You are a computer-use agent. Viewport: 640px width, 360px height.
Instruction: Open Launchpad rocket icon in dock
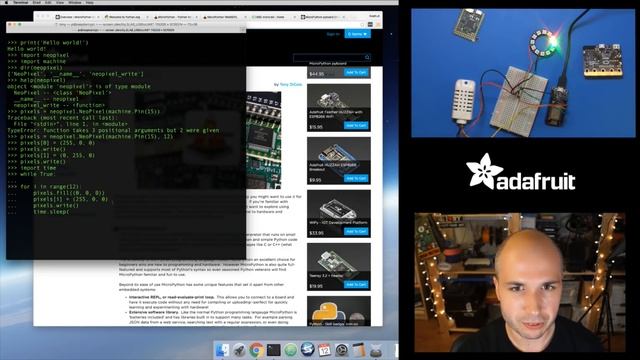point(240,350)
